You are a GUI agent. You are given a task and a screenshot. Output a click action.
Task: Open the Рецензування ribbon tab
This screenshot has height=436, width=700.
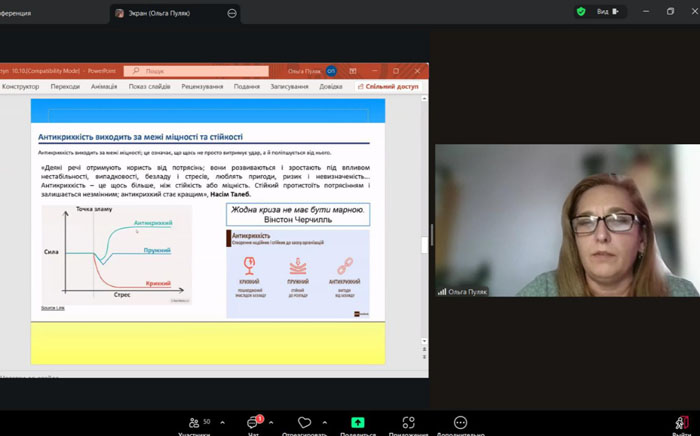click(202, 87)
